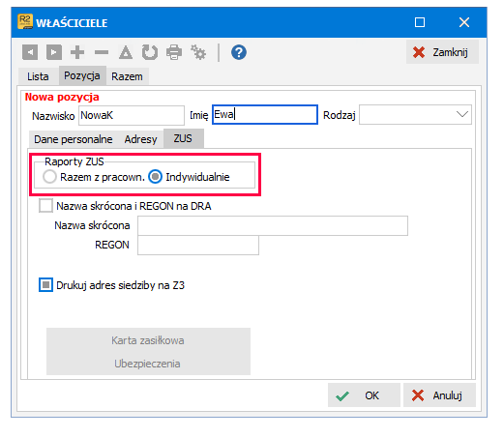Go to the next record arrow icon
The height and width of the screenshot is (438, 504).
point(54,52)
